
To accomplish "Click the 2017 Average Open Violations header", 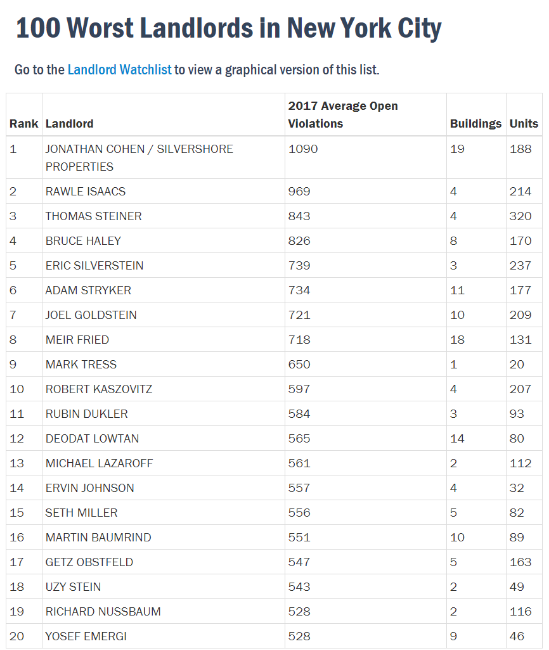I will tap(343, 115).
